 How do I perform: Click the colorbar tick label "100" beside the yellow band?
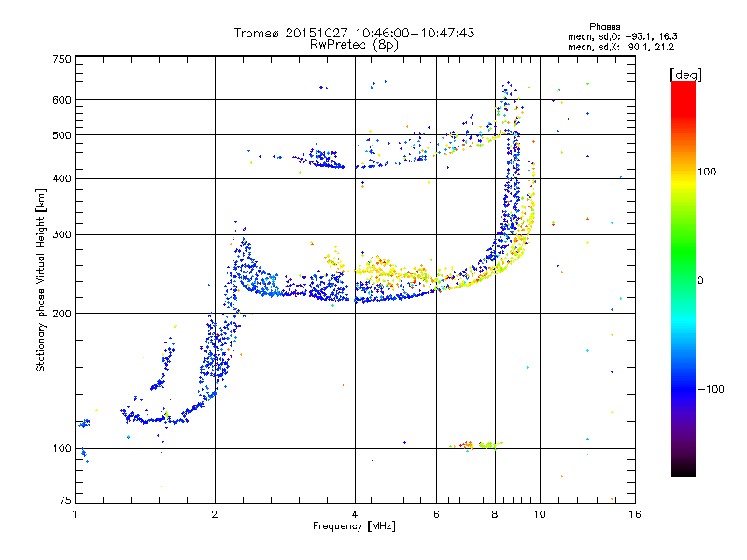[707, 172]
